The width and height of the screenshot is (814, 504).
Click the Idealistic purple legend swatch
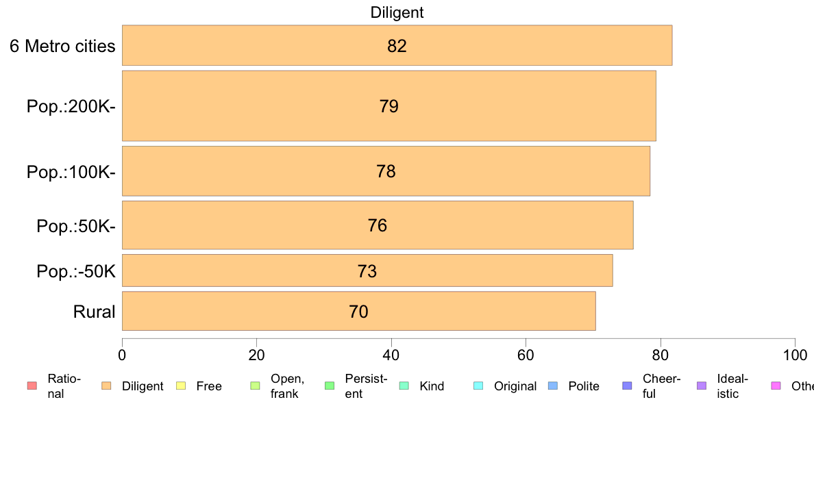702,386
